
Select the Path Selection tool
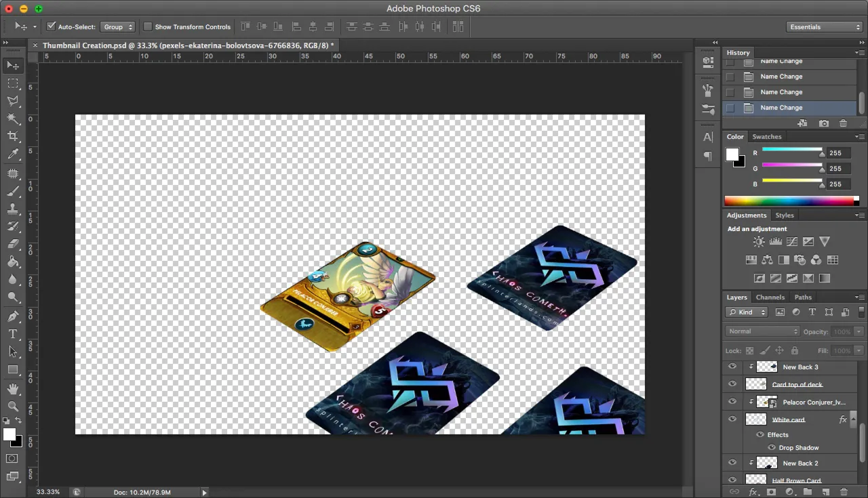point(13,352)
